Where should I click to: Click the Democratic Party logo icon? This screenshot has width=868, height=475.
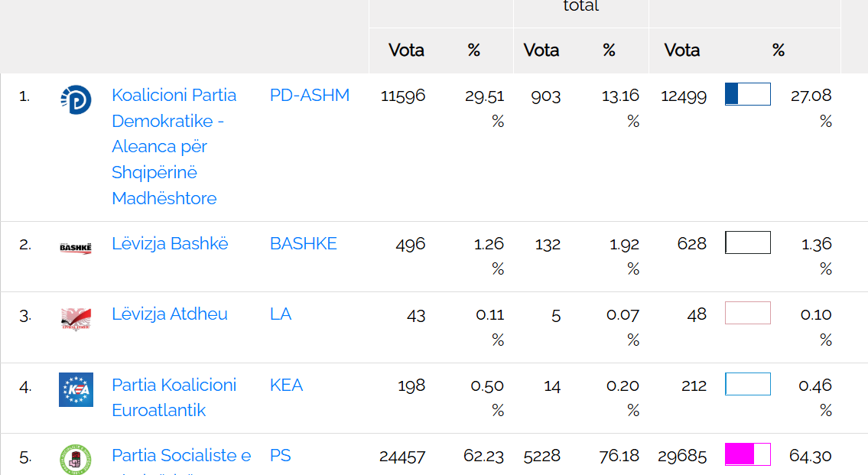(76, 100)
